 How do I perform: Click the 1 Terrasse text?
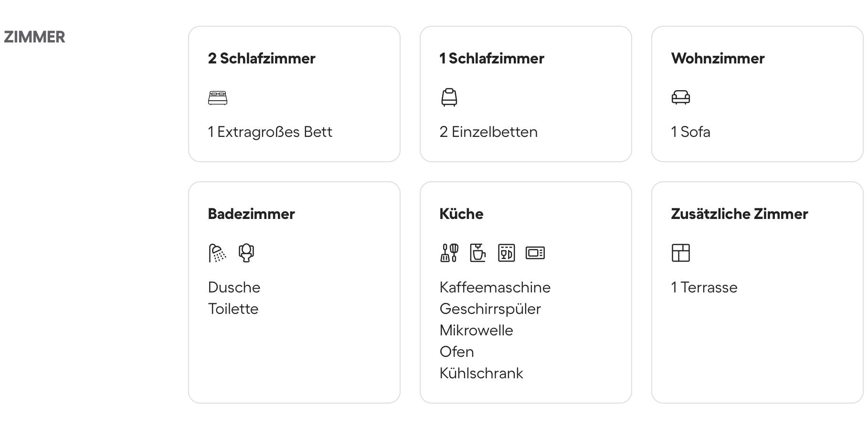[704, 288]
